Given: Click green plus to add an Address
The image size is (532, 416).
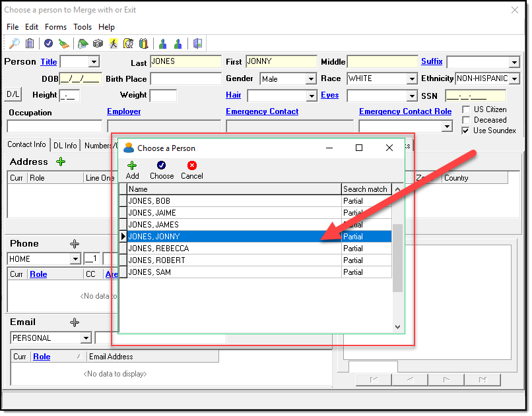Looking at the screenshot, I should [61, 162].
